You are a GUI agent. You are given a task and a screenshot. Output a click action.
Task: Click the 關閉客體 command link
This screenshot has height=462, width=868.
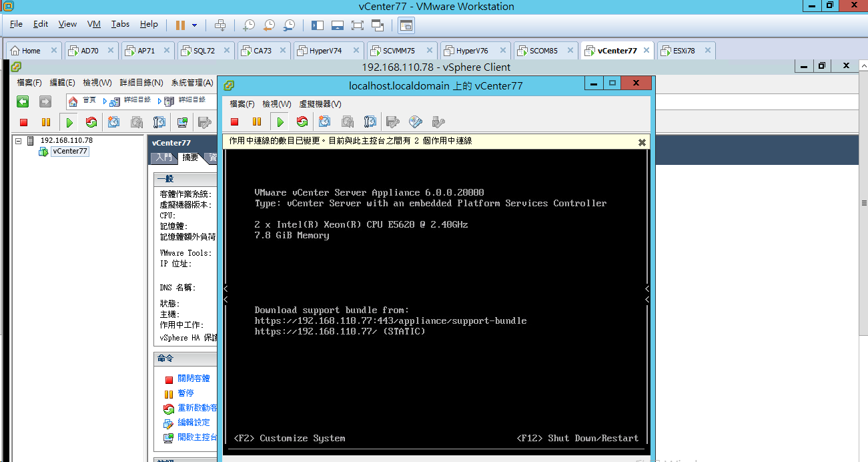tap(193, 378)
